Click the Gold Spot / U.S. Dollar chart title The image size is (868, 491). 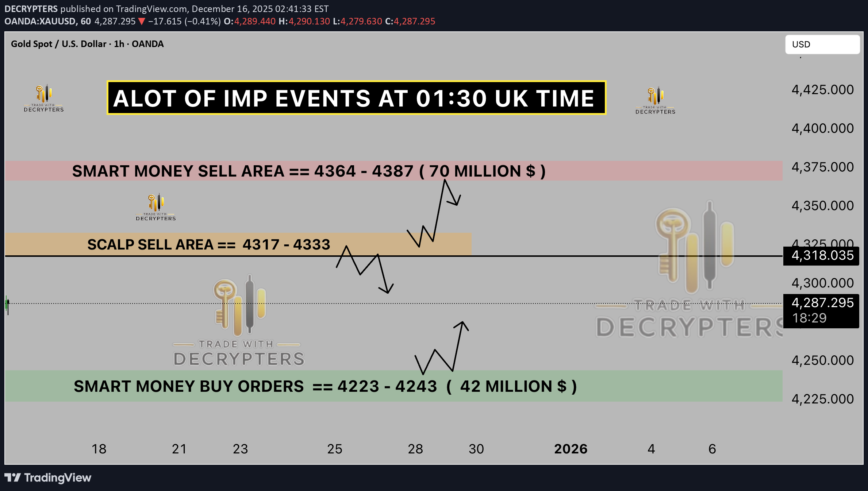[87, 44]
